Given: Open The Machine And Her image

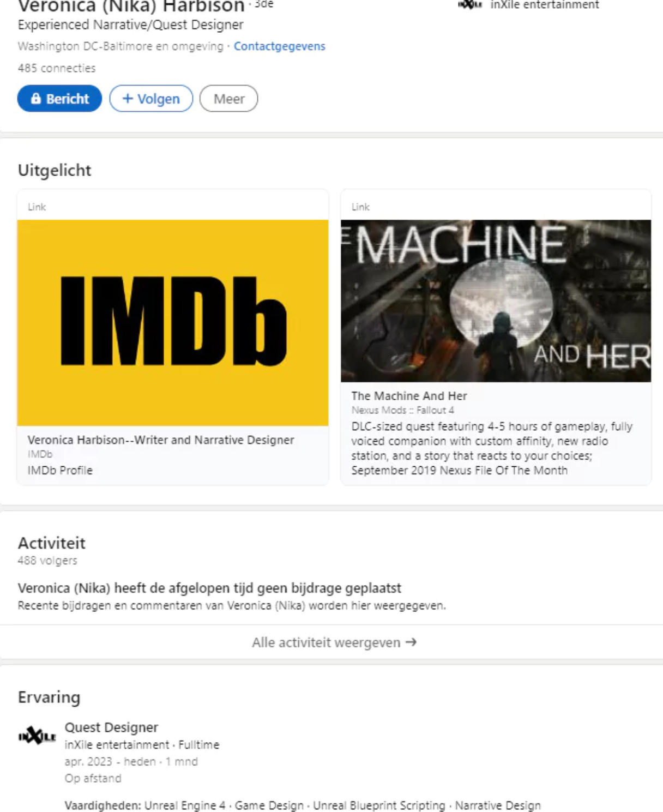Looking at the screenshot, I should tap(496, 300).
